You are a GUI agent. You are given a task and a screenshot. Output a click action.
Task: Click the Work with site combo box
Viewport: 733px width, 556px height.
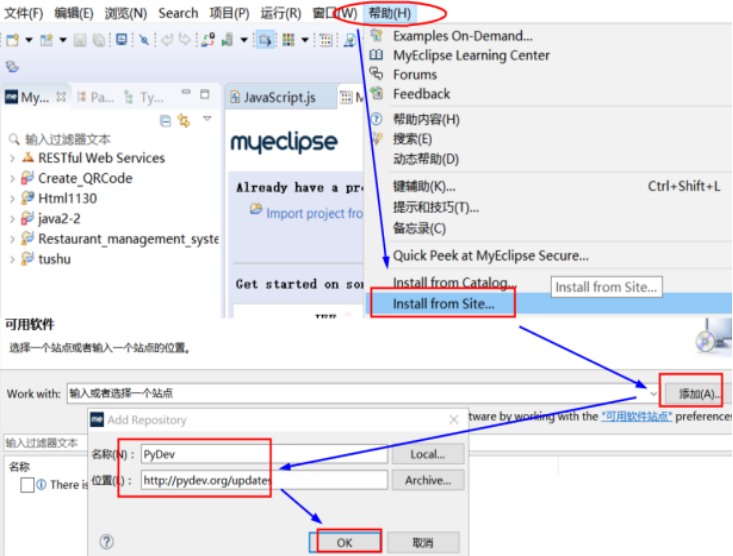363,394
